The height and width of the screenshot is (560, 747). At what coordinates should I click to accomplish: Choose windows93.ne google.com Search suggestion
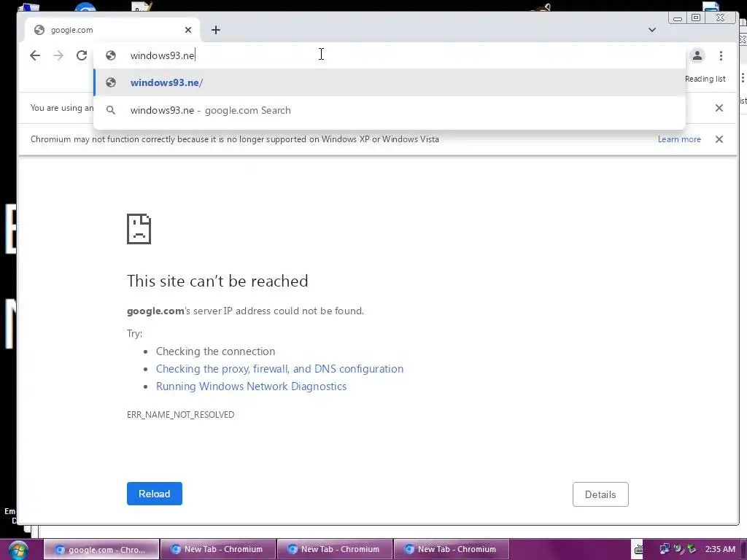(x=390, y=111)
